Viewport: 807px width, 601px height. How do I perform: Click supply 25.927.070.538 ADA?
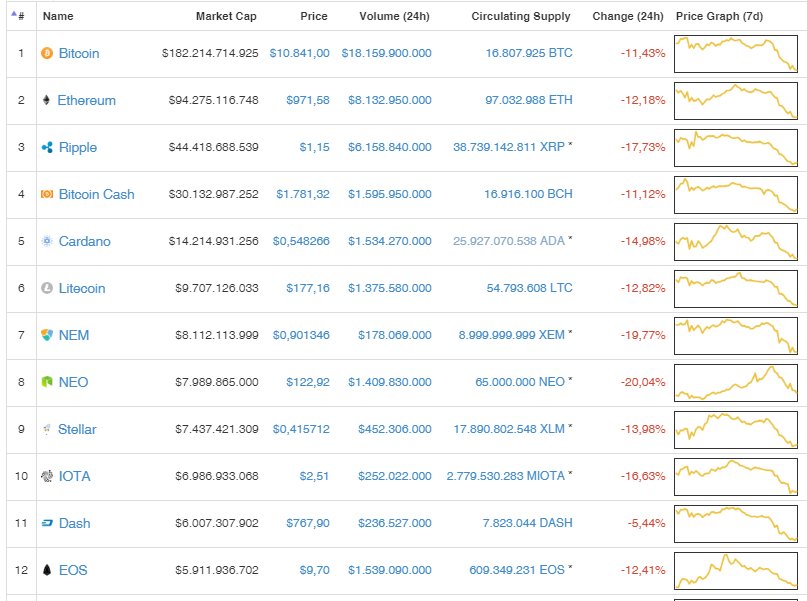tap(509, 241)
